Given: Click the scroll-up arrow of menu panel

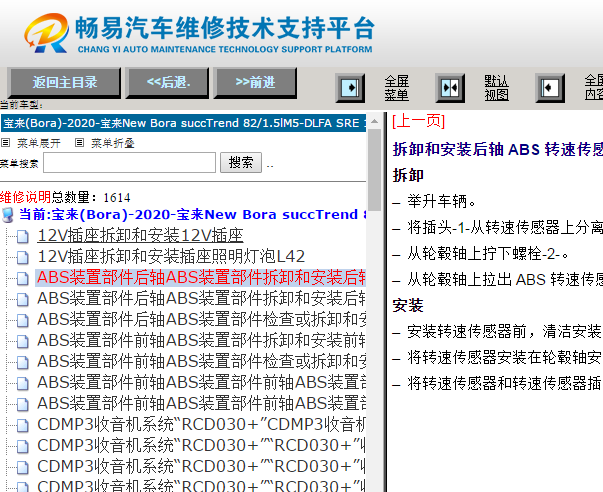Looking at the screenshot, I should point(374,121).
